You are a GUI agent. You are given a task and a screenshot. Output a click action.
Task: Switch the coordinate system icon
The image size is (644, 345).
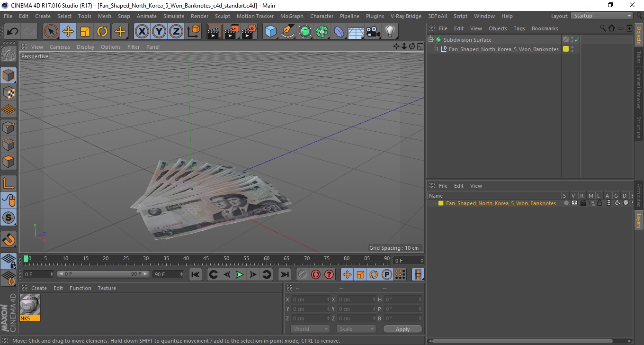point(193,32)
